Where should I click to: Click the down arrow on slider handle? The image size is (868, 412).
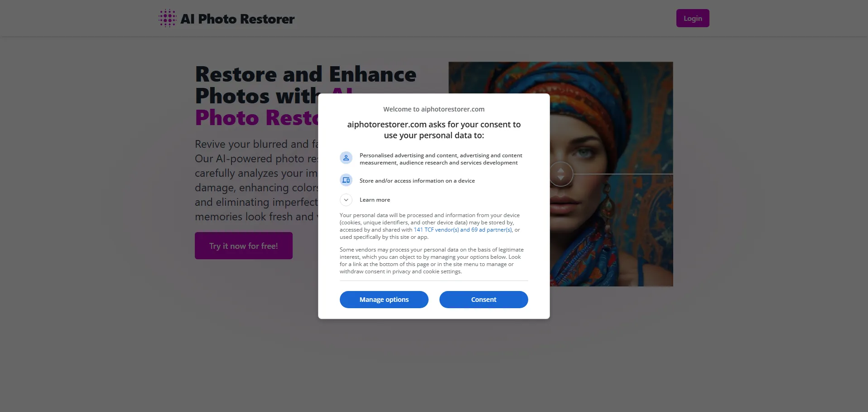click(x=561, y=178)
